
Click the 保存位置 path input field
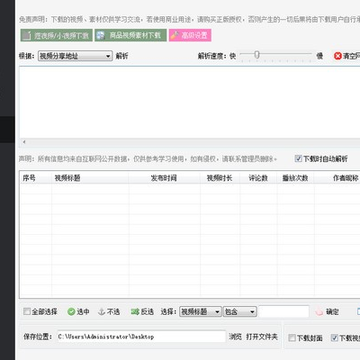click(x=141, y=337)
